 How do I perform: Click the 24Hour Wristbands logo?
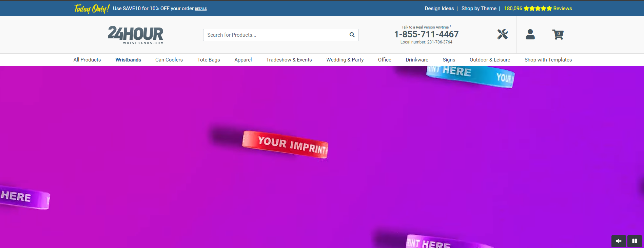[136, 35]
